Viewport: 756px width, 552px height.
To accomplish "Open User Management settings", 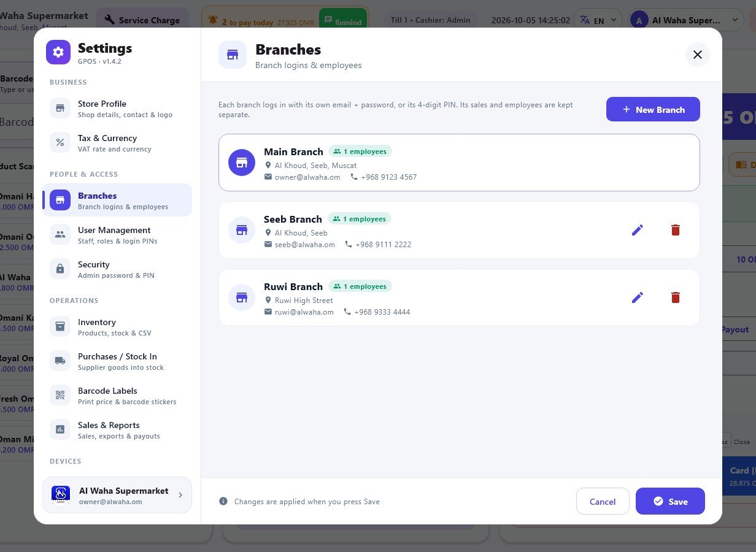I will (117, 234).
